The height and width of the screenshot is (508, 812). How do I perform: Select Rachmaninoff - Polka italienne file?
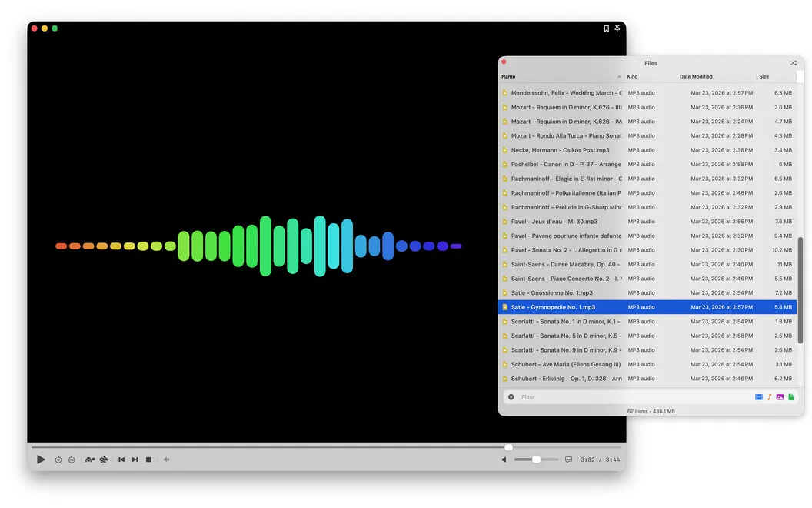[647, 193]
